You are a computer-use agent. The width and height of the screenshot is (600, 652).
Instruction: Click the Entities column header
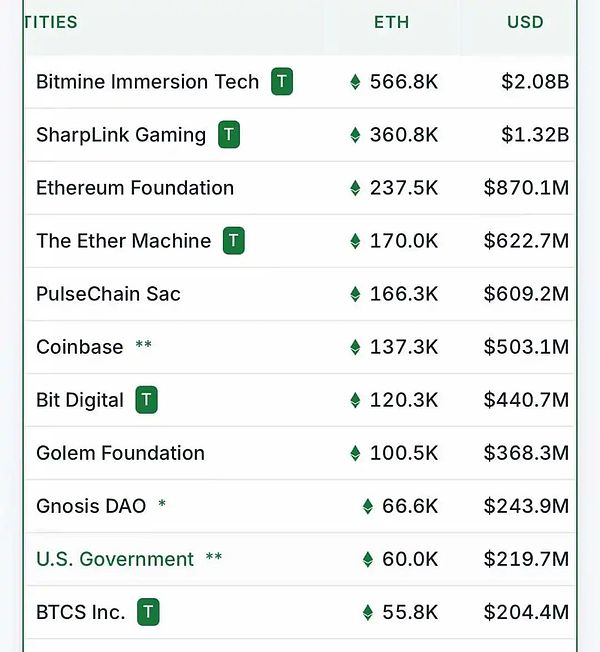(x=51, y=22)
